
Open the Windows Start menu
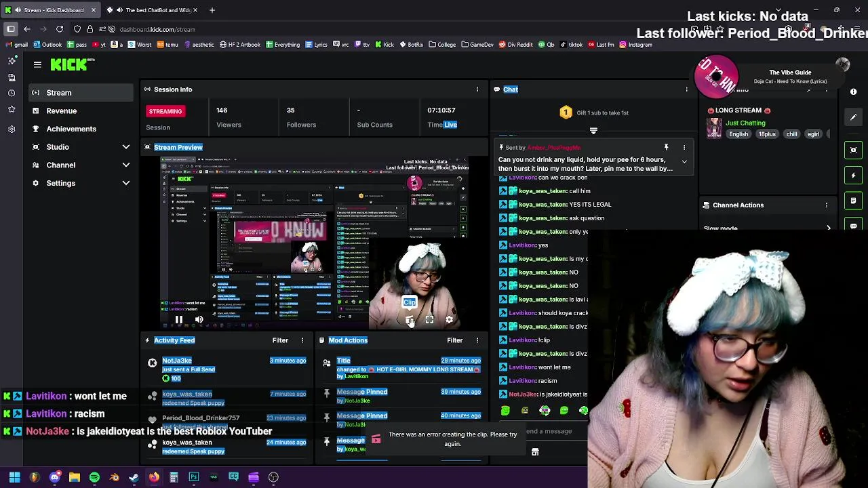(14, 477)
